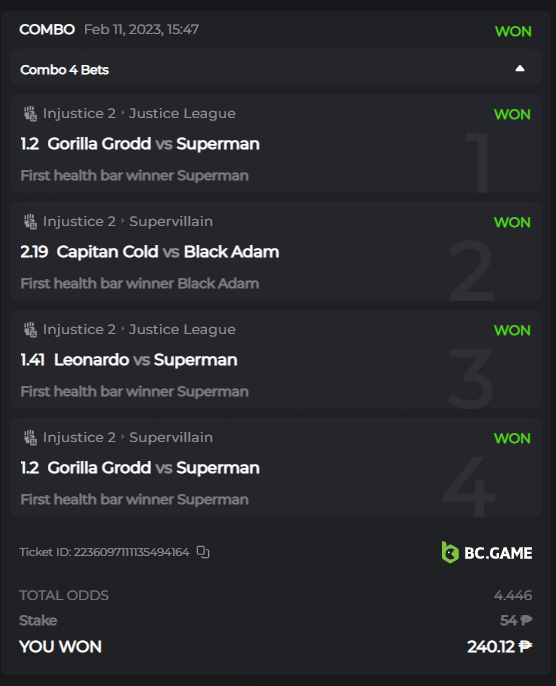556x686 pixels.
Task: Click the esports icon on fourth bet
Action: pyautogui.click(x=30, y=438)
